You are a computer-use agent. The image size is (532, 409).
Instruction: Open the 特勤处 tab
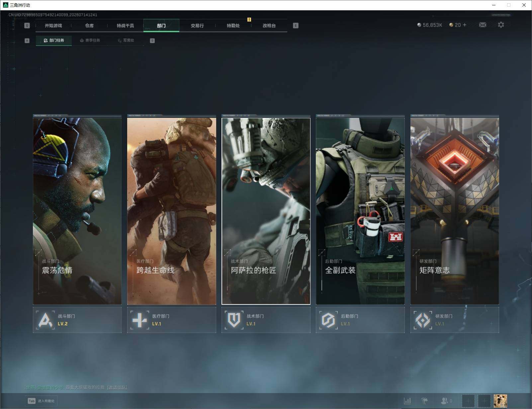click(x=233, y=26)
